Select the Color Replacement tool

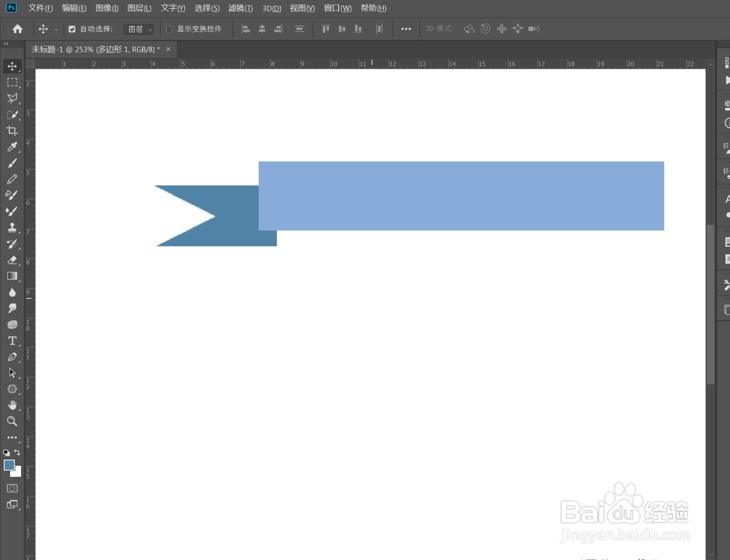point(12,195)
